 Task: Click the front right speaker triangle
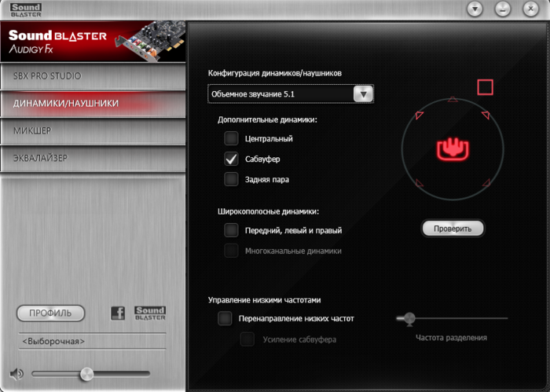click(486, 115)
